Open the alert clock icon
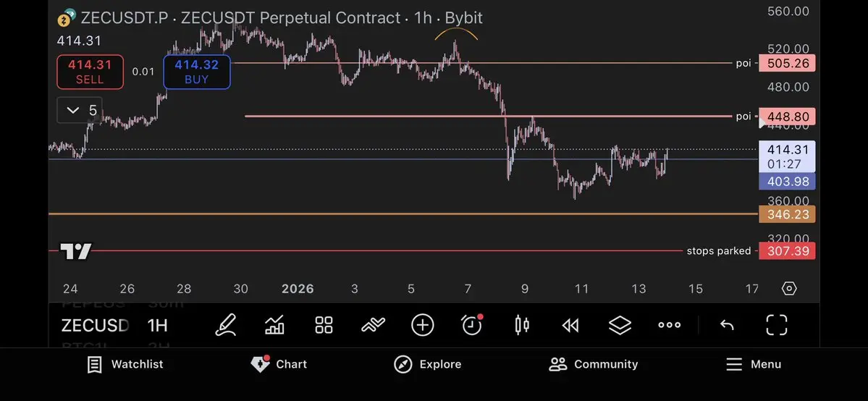Viewport: 868px width, 401px height. (472, 325)
